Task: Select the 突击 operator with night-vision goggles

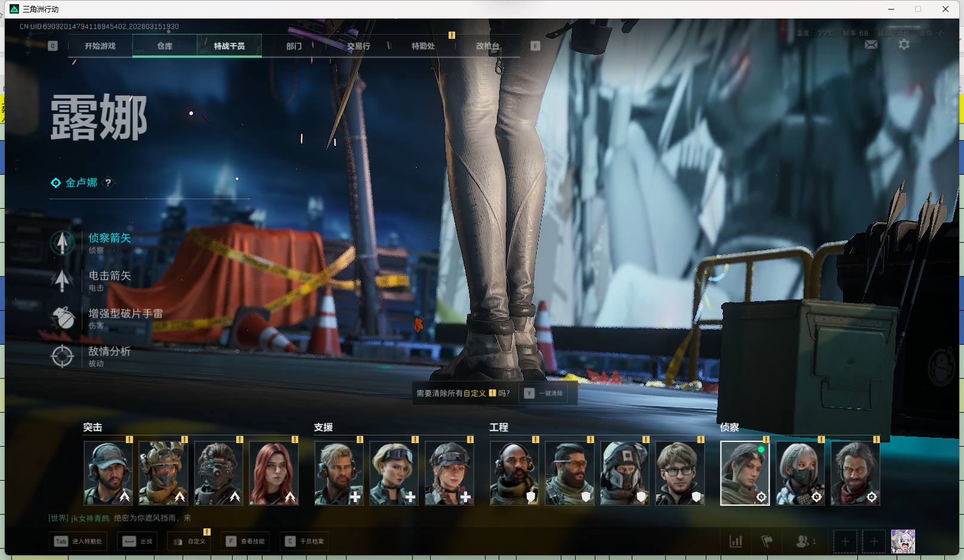Action: point(218,473)
